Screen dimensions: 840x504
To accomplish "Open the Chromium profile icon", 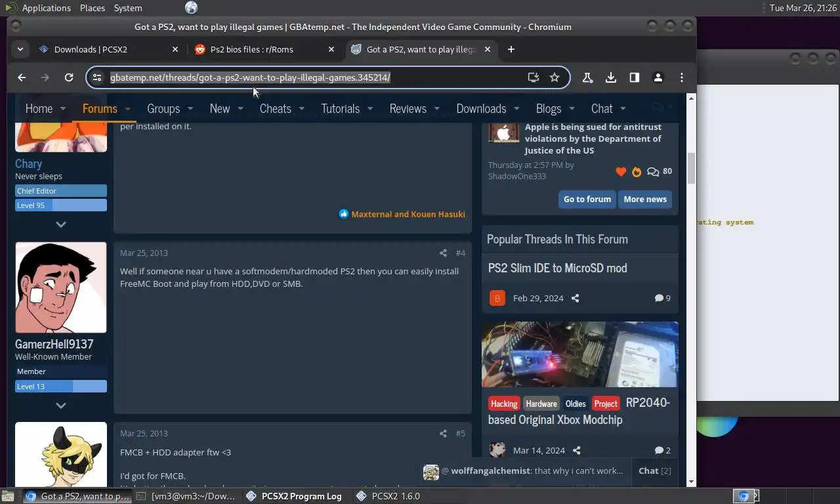I will (658, 77).
